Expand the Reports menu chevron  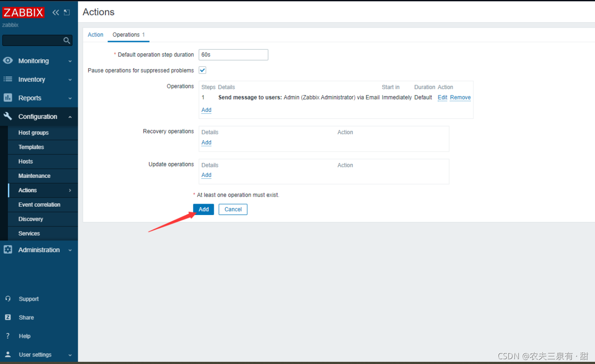coord(70,98)
